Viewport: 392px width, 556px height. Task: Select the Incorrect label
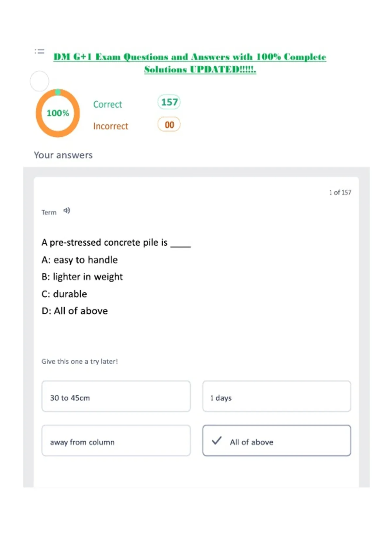111,126
